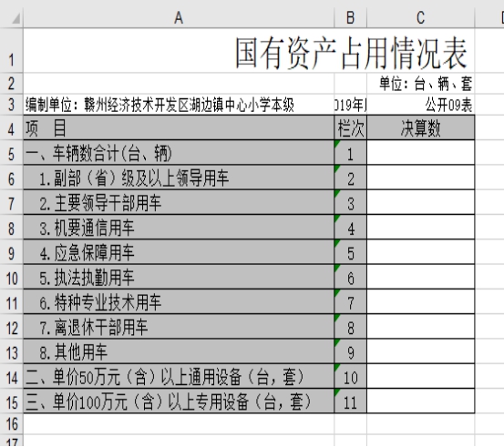Click 栏次 cell showing number 10
Screen dimensions: 504x447
pos(350,377)
